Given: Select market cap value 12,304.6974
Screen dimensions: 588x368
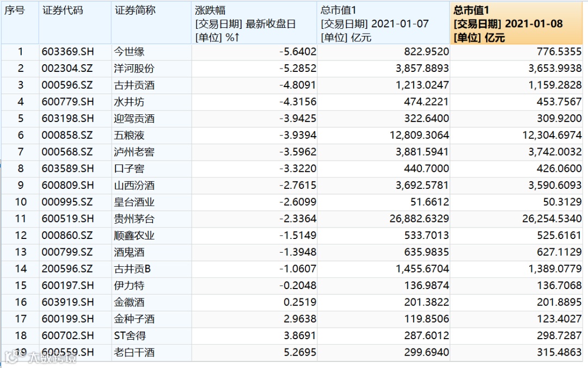Looking at the screenshot, I should (x=552, y=135).
